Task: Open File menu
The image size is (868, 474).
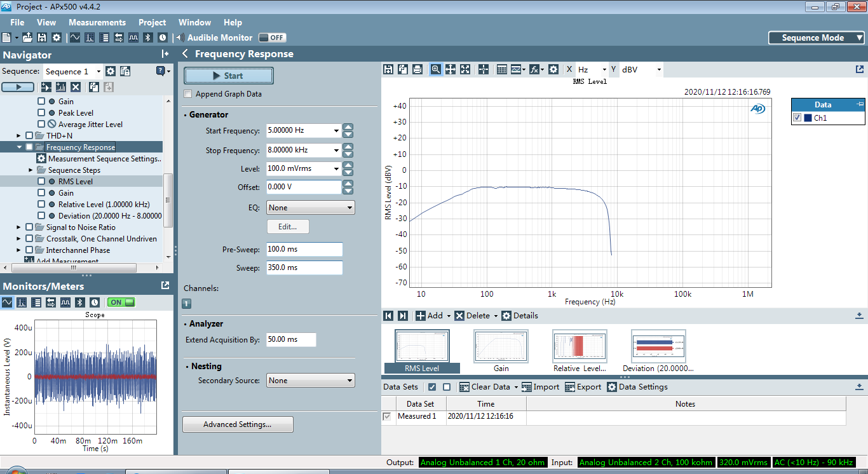Action: coord(17,22)
